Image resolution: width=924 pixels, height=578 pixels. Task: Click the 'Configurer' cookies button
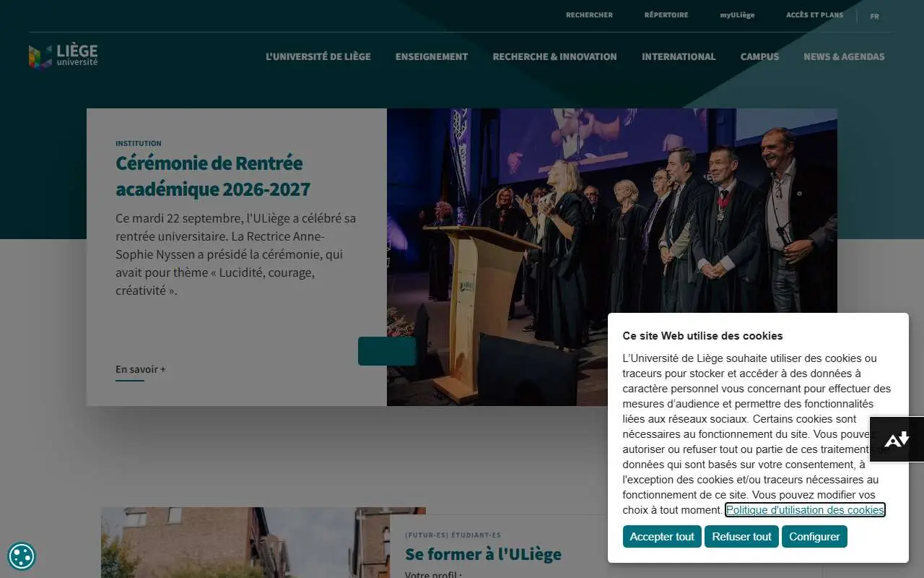pos(814,537)
